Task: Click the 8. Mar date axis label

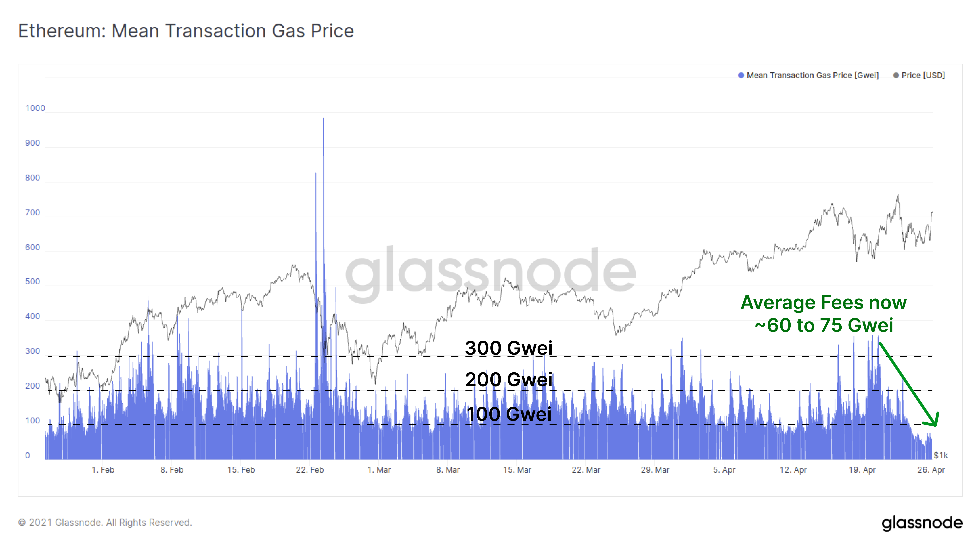Action: click(448, 470)
